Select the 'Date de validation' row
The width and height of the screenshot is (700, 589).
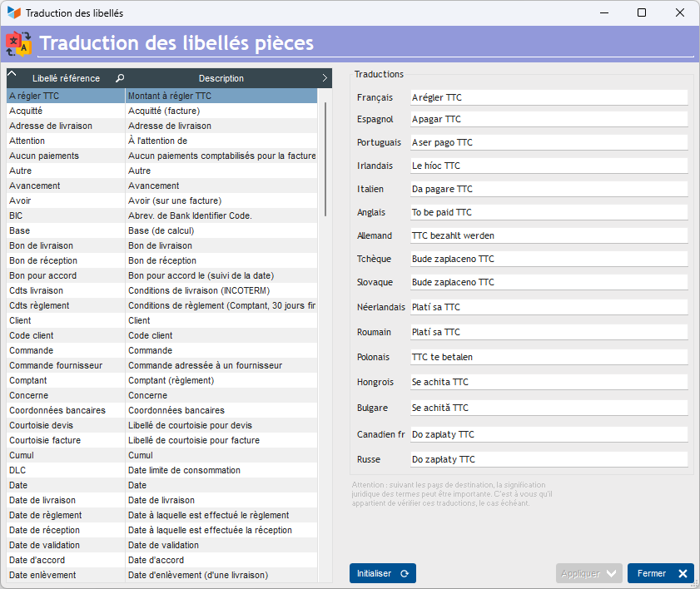click(x=65, y=545)
